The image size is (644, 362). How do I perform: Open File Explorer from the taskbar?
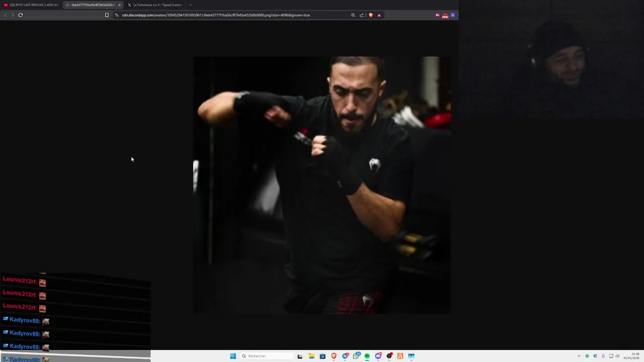pos(311,356)
